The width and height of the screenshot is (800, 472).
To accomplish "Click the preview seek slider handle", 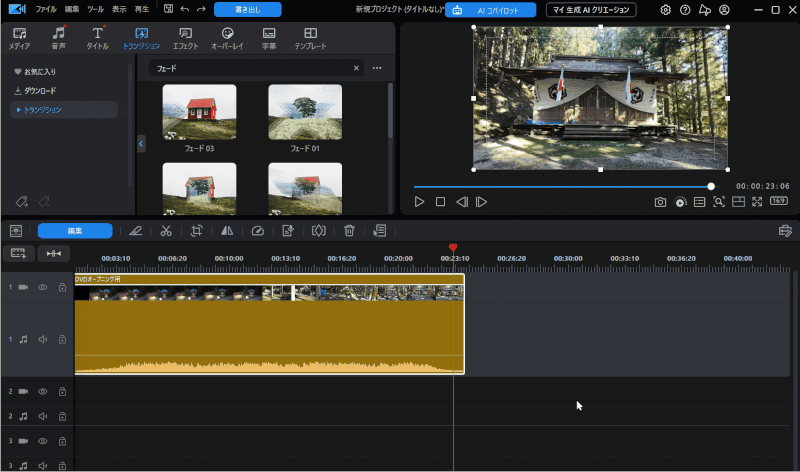I will [x=711, y=187].
